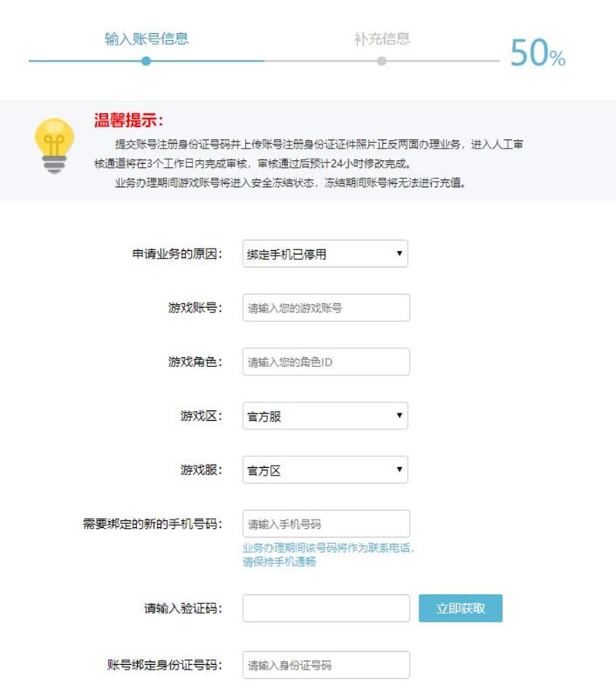Click the yellow lightbulb tip icon
Image resolution: width=616 pixels, height=698 pixels.
pos(54,145)
